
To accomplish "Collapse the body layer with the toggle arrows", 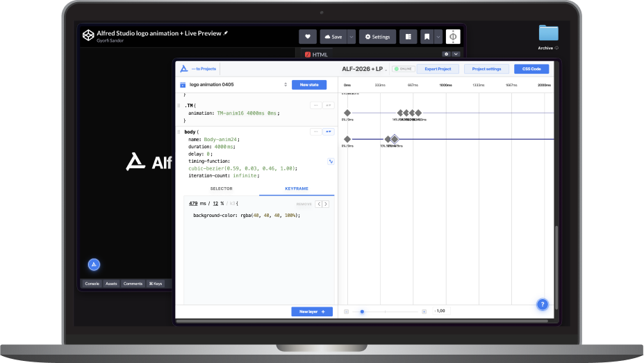I will click(328, 132).
